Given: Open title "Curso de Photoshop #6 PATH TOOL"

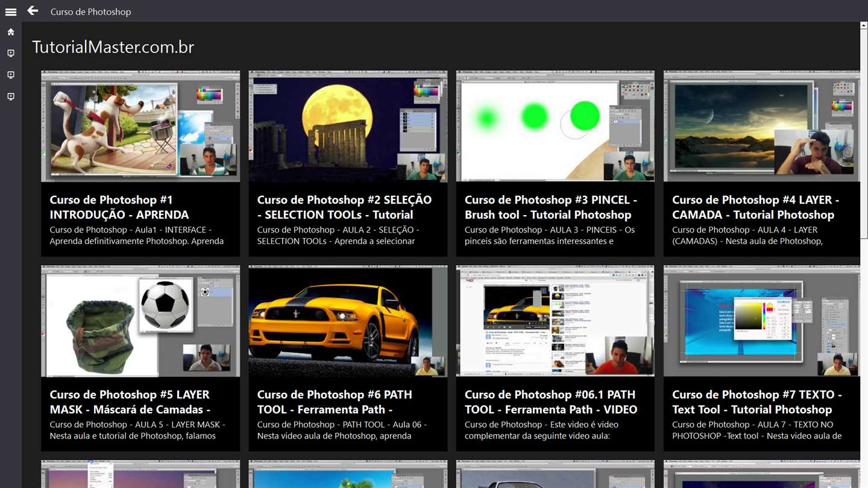Looking at the screenshot, I should (335, 402).
